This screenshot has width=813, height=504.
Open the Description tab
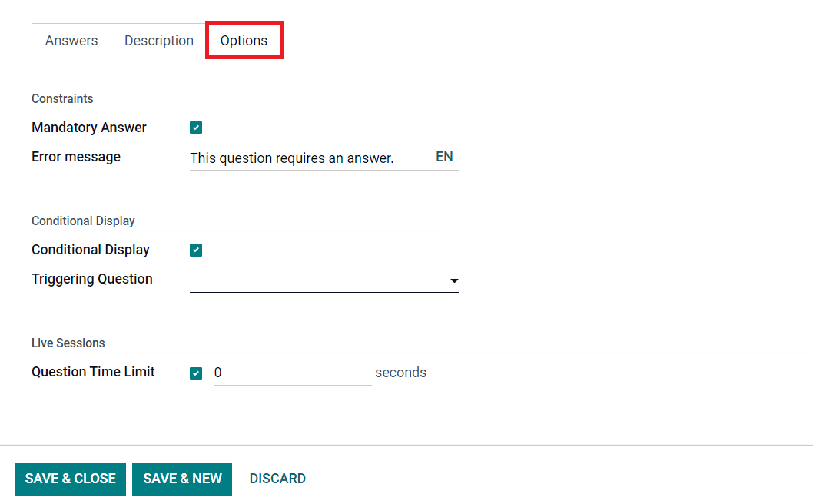(158, 41)
